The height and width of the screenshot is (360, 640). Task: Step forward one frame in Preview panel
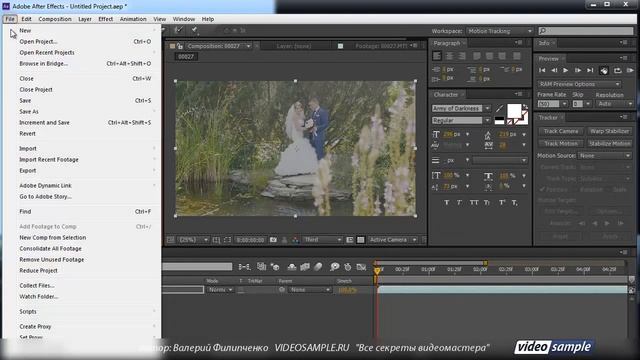pos(578,70)
